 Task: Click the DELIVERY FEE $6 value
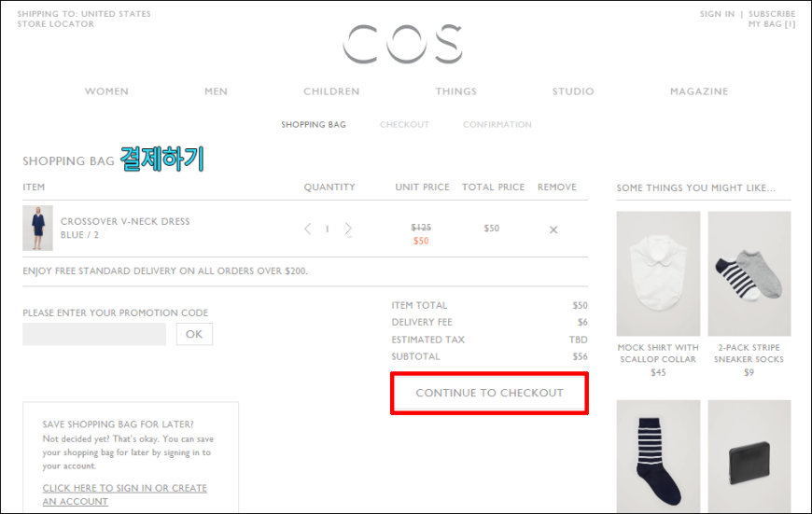[582, 323]
